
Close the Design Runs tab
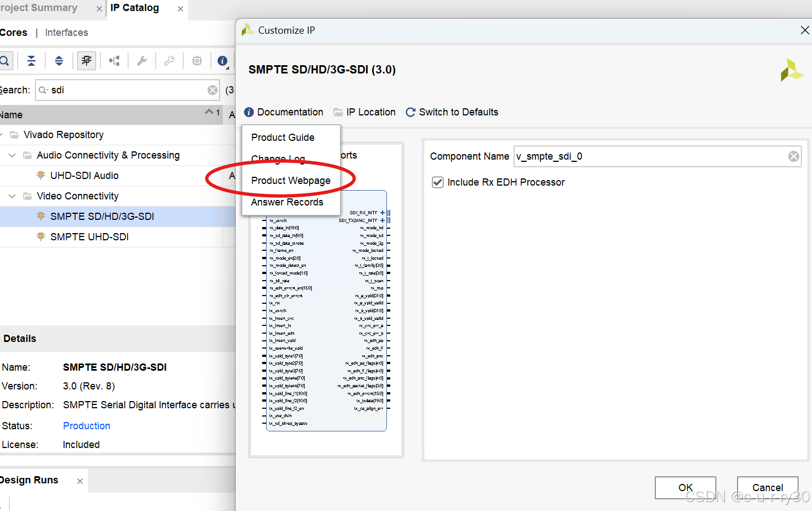pyautogui.click(x=80, y=481)
